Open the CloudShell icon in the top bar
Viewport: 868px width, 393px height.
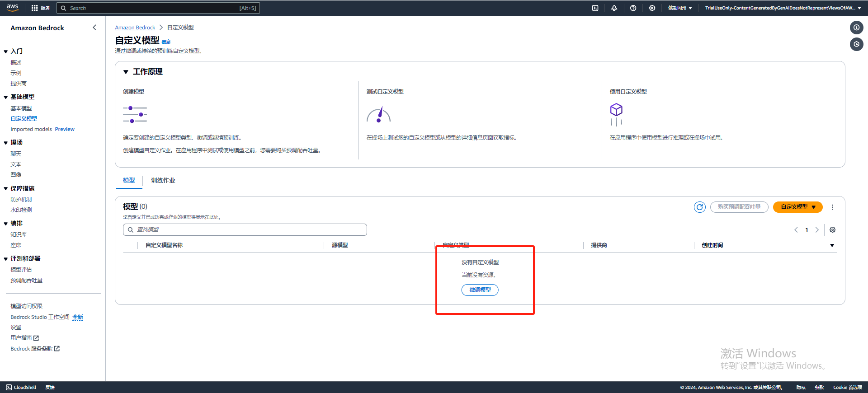595,8
